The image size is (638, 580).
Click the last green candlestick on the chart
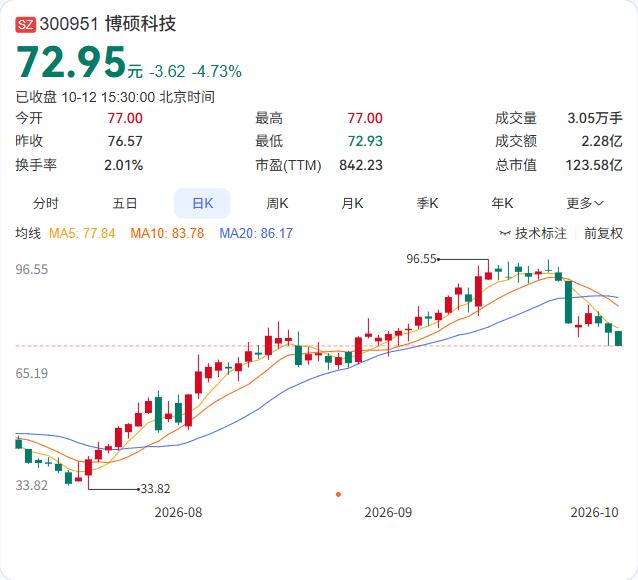tap(618, 339)
